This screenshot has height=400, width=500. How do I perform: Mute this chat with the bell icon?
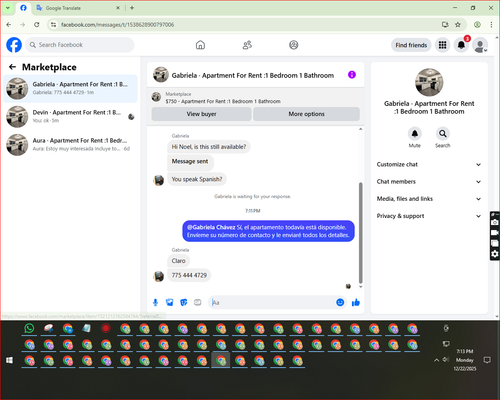[415, 134]
